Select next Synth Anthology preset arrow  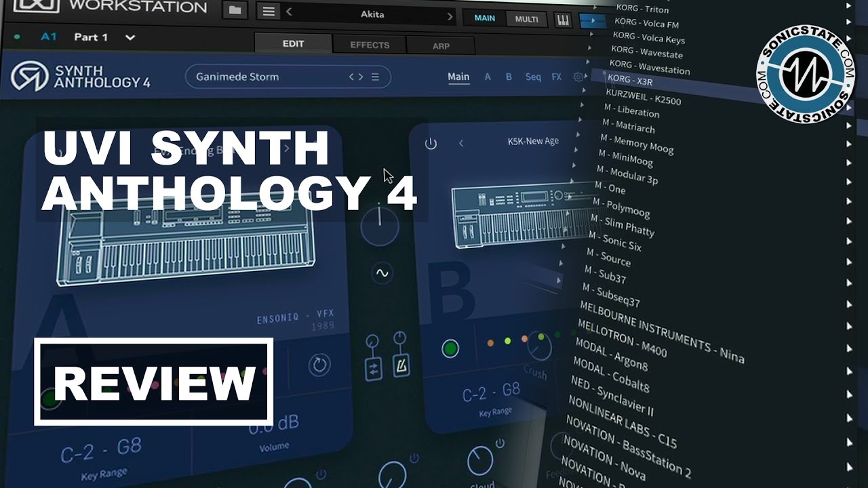tap(361, 77)
